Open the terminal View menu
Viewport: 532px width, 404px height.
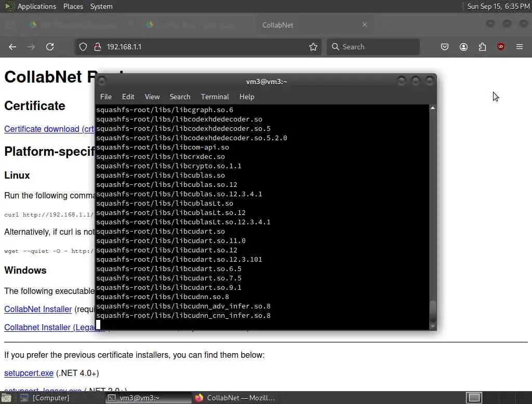click(152, 97)
